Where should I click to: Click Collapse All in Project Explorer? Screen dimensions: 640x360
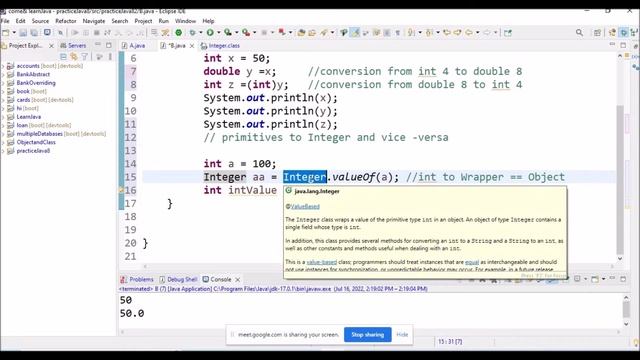tap(63, 57)
